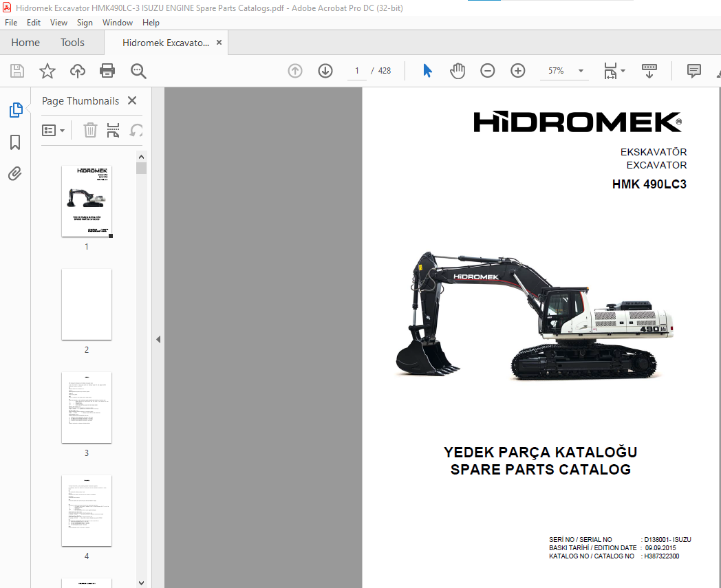Viewport: 721px width, 588px height.
Task: Add document to starred favorites
Action: click(47, 71)
